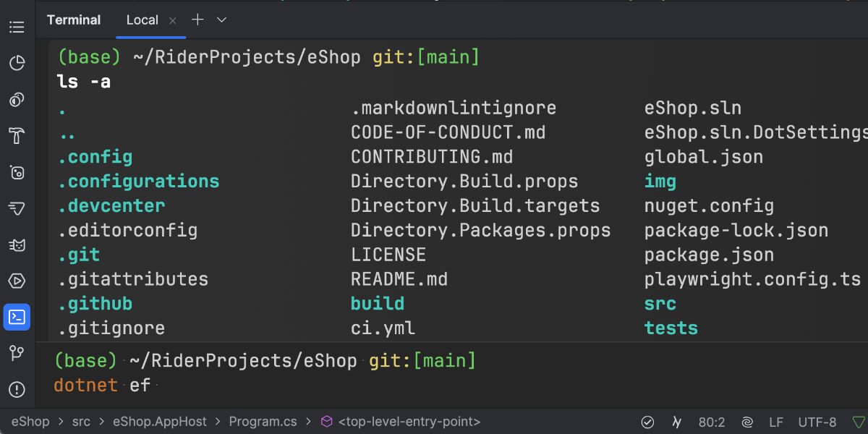Click the cat face icon in the sidebar
Image resolution: width=868 pixels, height=434 pixels.
(17, 245)
